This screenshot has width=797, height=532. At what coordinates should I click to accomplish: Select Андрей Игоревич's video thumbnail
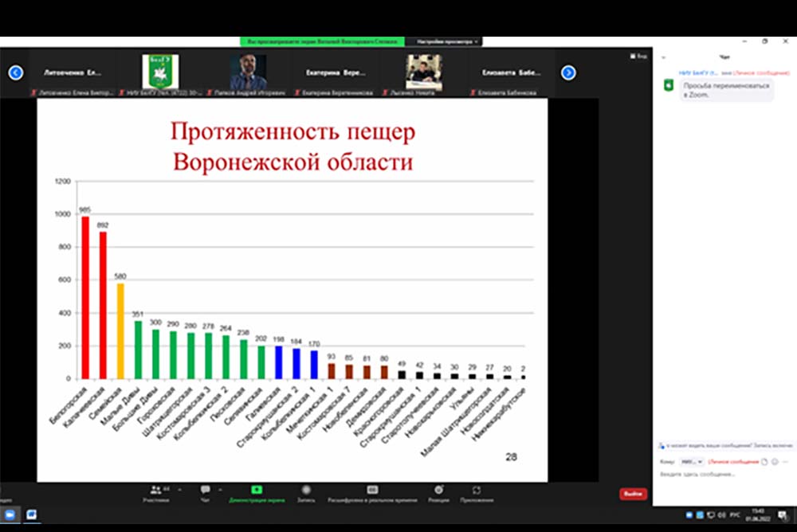click(x=248, y=72)
